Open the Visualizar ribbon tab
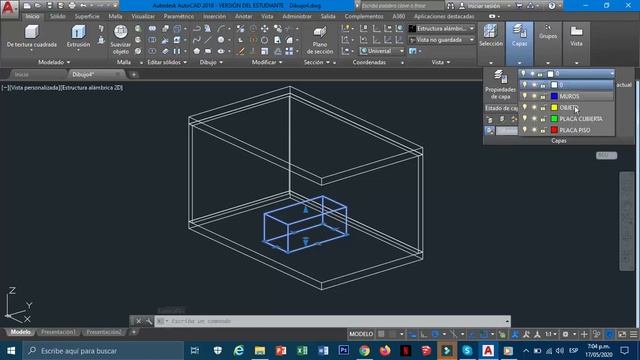The width and height of the screenshot is (640, 360). [143, 16]
